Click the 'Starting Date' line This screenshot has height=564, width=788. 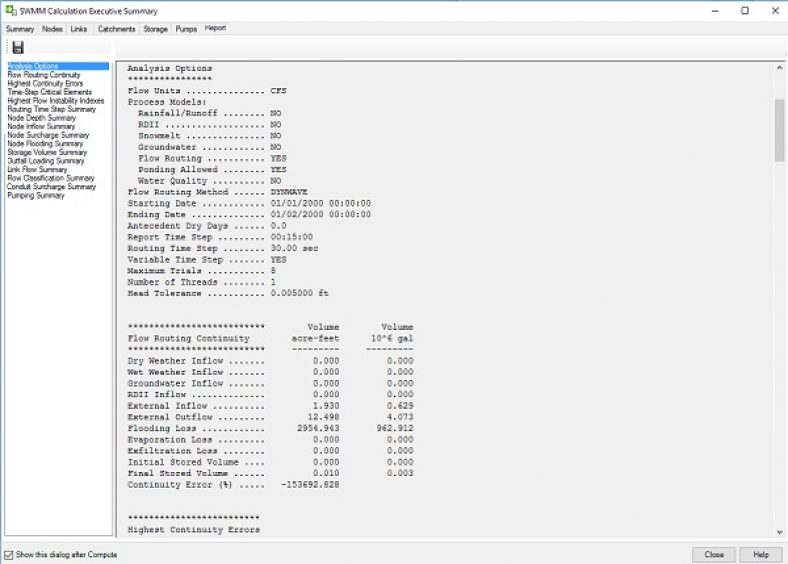tap(249, 203)
